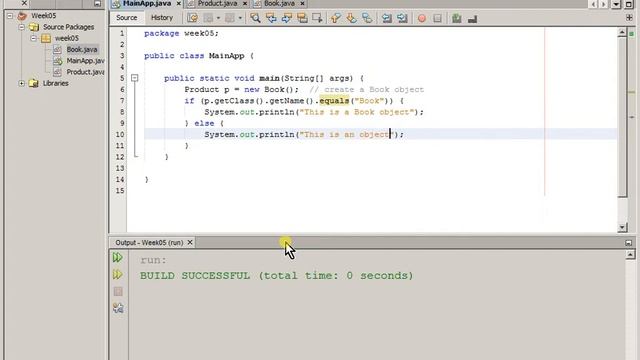This screenshot has width=640, height=360.
Task: Click the red Start Macro Recording icon
Action: pos(422,18)
